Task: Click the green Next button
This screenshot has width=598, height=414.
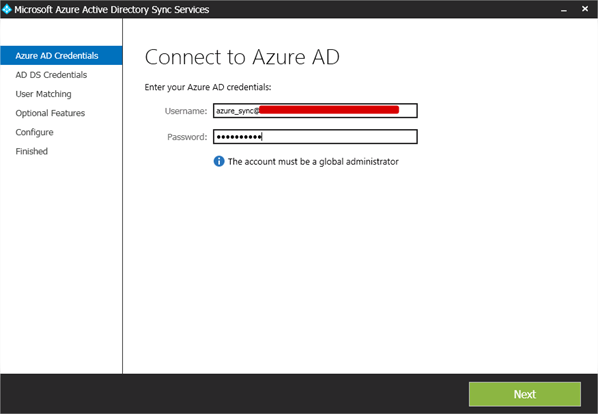Action: 525,394
